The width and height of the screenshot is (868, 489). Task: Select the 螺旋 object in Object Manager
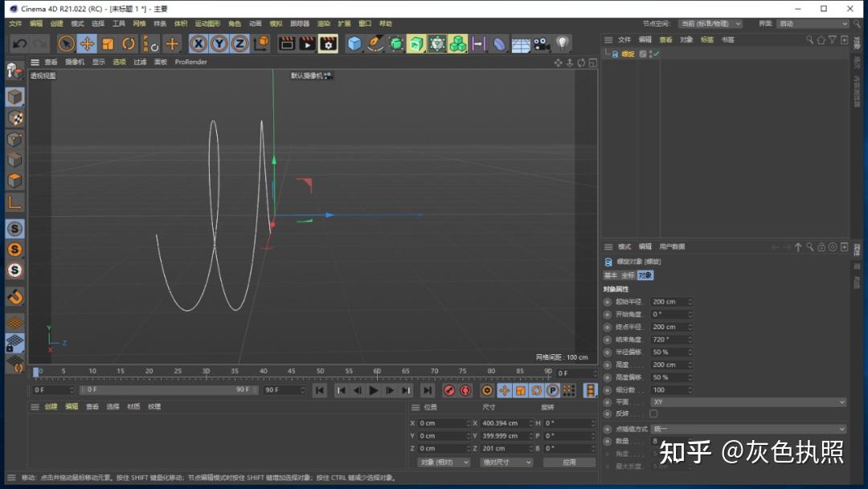click(628, 55)
